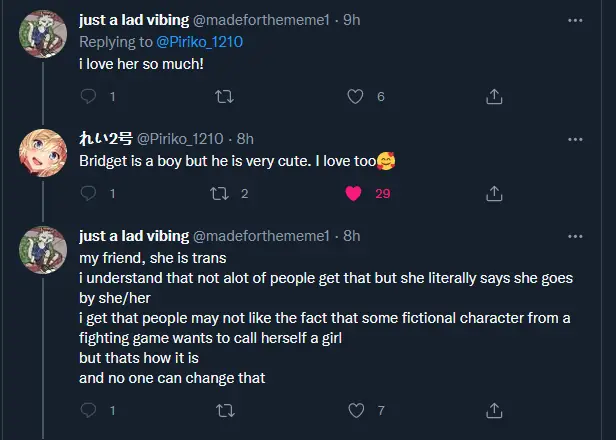
Task: Unlike the tweet with 29 likes
Action: coord(354,194)
